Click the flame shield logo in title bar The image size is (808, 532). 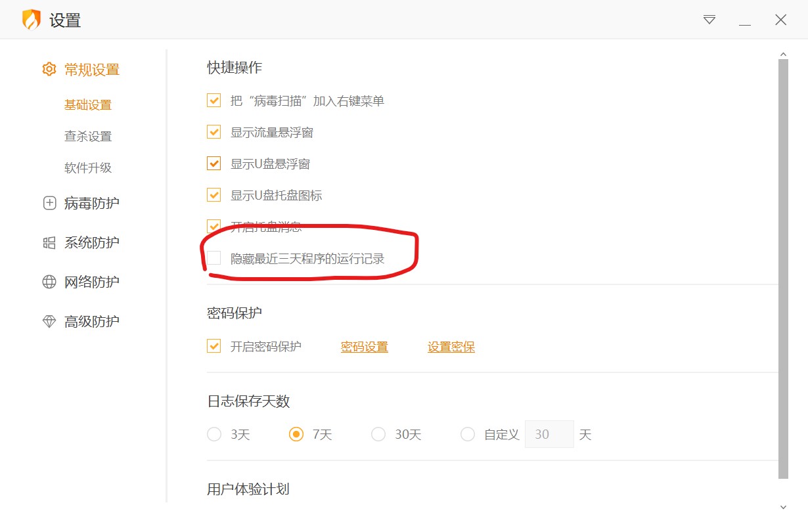coord(32,20)
